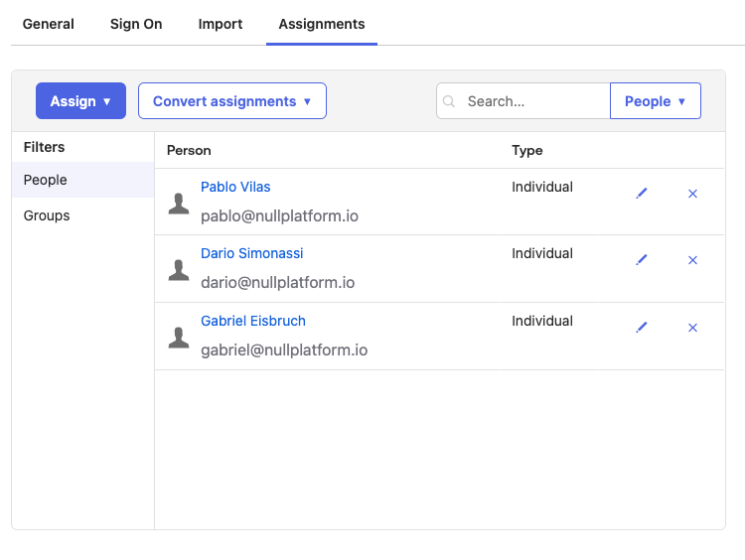Switch to the Sign On tab

coord(136,24)
